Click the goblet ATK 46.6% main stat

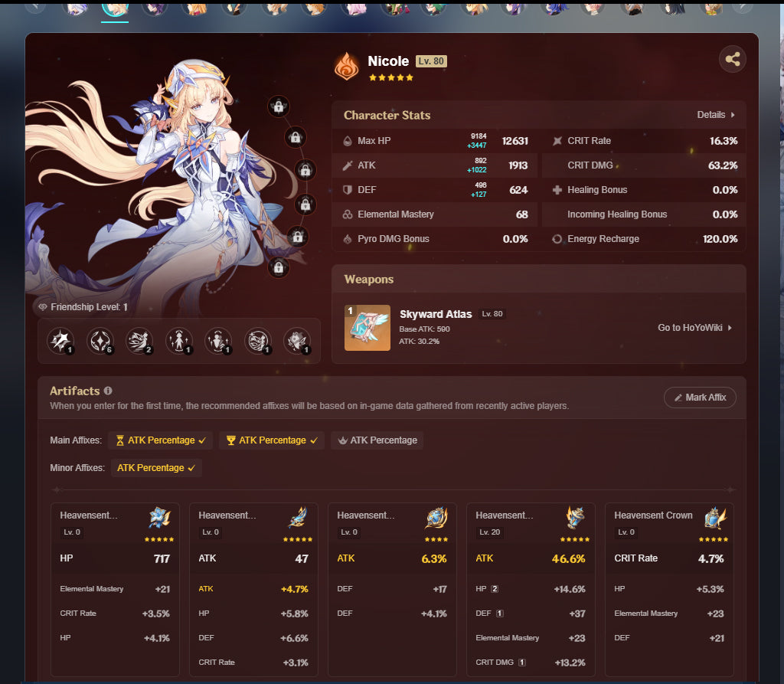coord(531,558)
